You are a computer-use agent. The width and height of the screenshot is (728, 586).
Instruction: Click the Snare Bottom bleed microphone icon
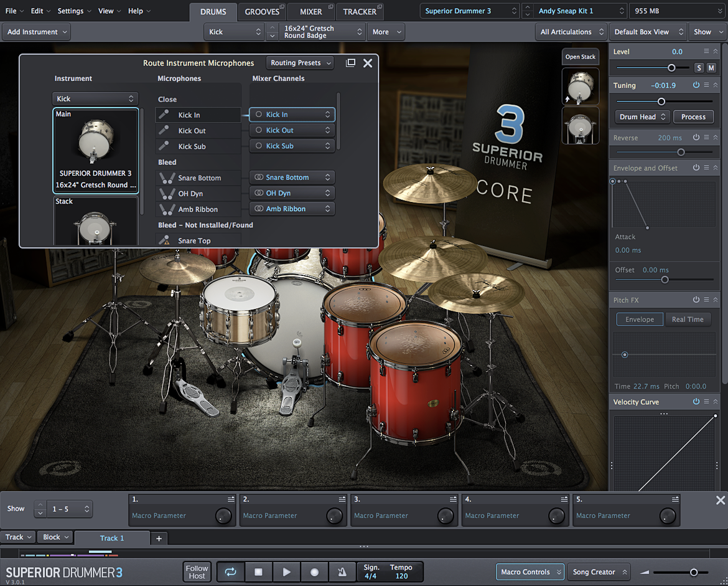coord(167,177)
